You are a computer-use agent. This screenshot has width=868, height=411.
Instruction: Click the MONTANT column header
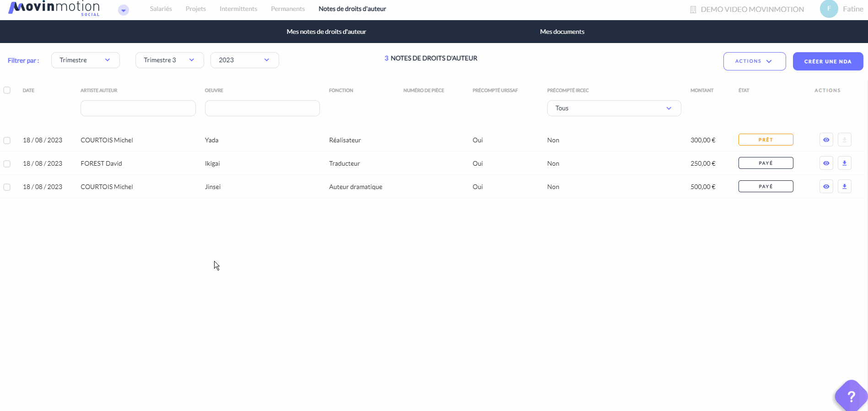click(702, 90)
